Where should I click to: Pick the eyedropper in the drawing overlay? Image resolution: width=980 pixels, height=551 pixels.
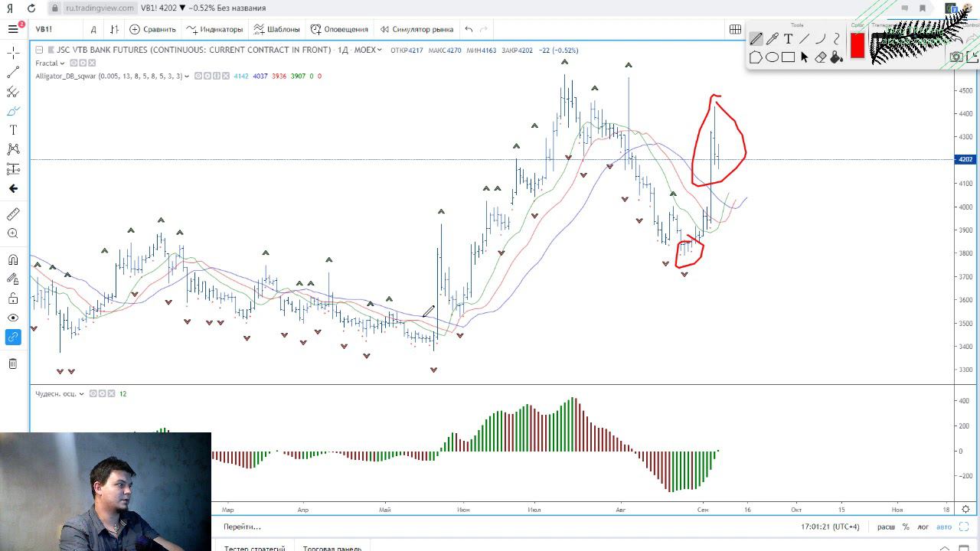point(772,39)
